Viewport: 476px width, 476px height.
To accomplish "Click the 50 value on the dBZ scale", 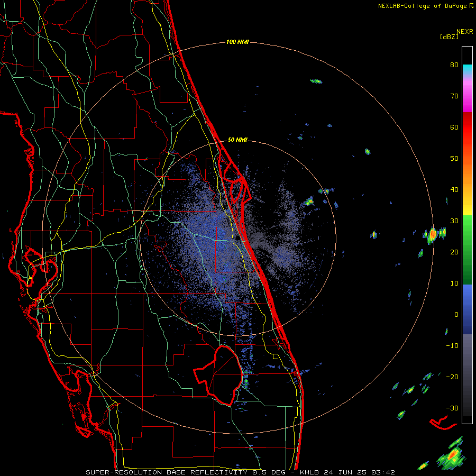I will coord(454,159).
